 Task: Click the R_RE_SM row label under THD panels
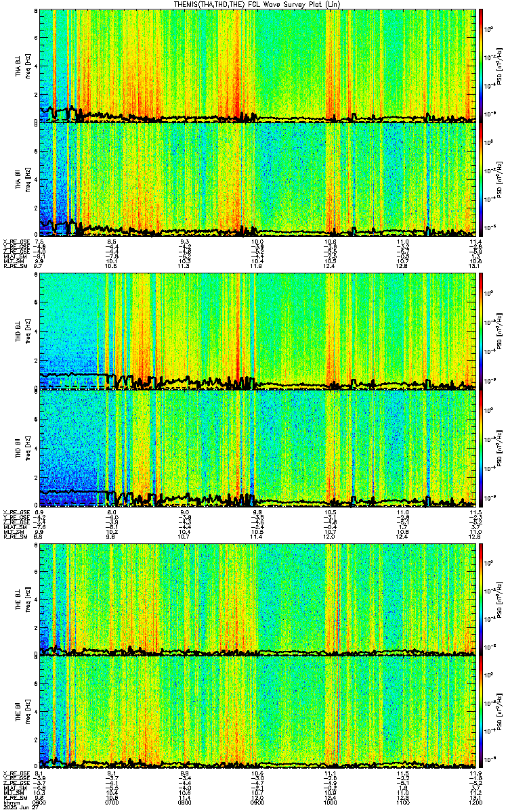click(15, 537)
